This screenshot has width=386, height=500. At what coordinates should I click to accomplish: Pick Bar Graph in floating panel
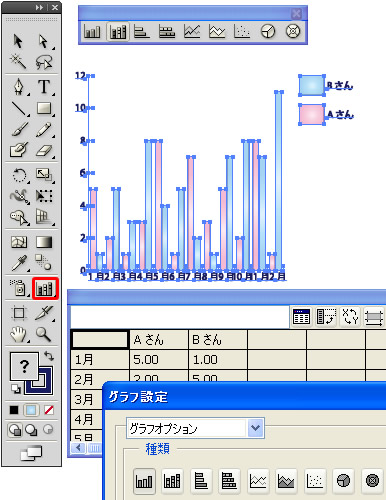pos(142,32)
